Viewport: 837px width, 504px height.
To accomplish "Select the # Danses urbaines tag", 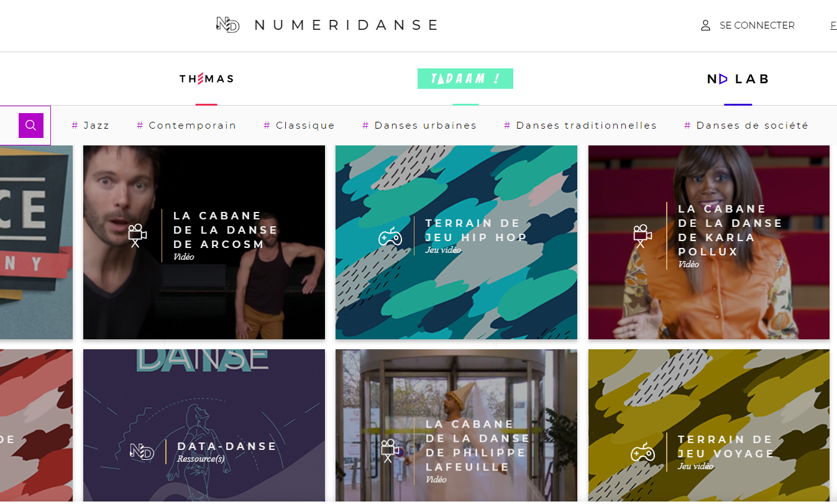I will click(419, 126).
